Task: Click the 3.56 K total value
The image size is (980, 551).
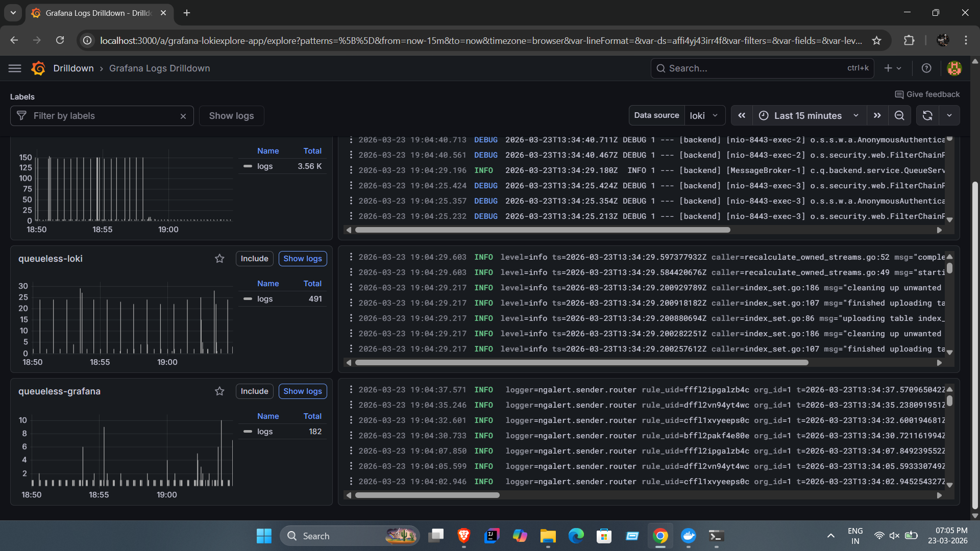Action: pos(309,166)
